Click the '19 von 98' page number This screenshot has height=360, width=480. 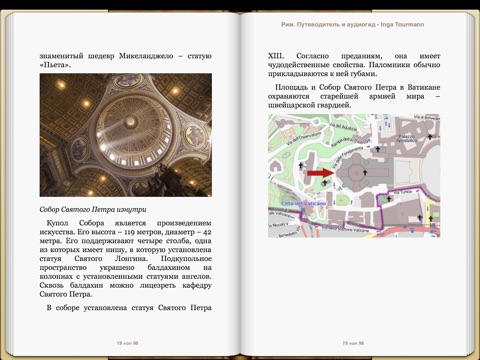tap(353, 343)
